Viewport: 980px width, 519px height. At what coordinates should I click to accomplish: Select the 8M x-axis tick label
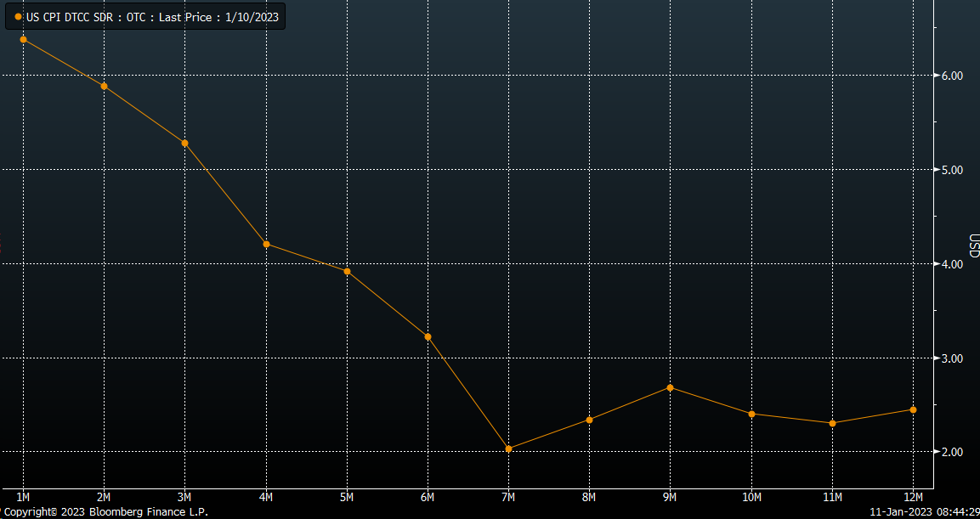(x=589, y=497)
